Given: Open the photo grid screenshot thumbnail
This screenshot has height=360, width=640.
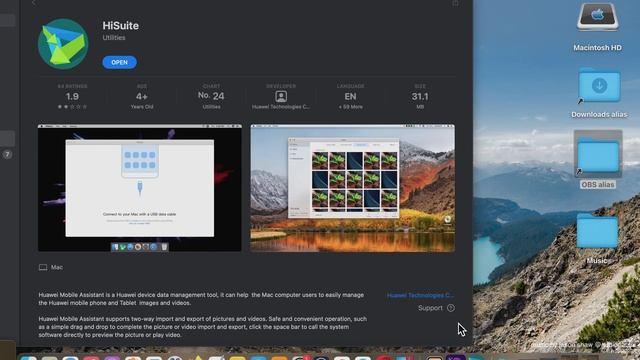Looking at the screenshot, I should [x=353, y=188].
